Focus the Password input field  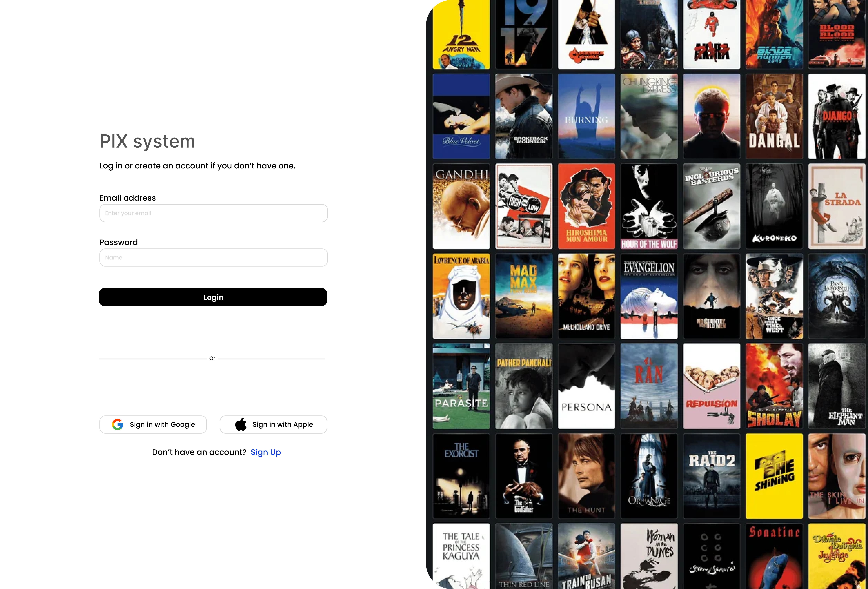coord(213,257)
